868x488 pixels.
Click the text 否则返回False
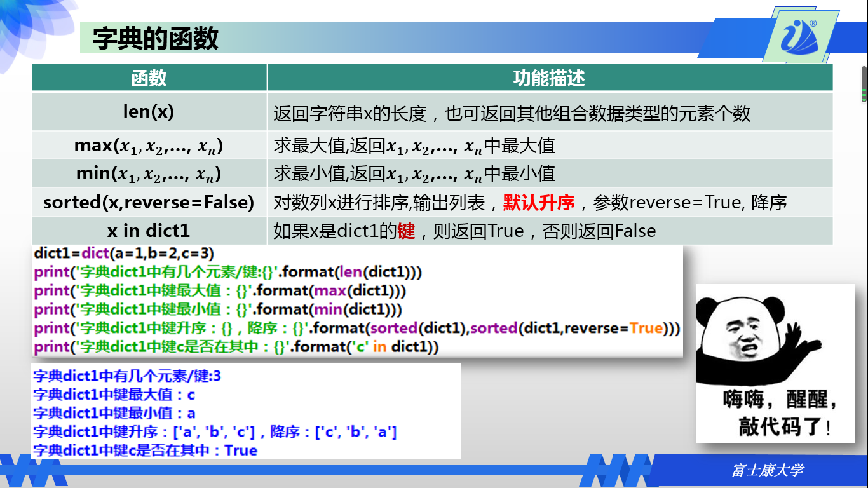coord(599,231)
